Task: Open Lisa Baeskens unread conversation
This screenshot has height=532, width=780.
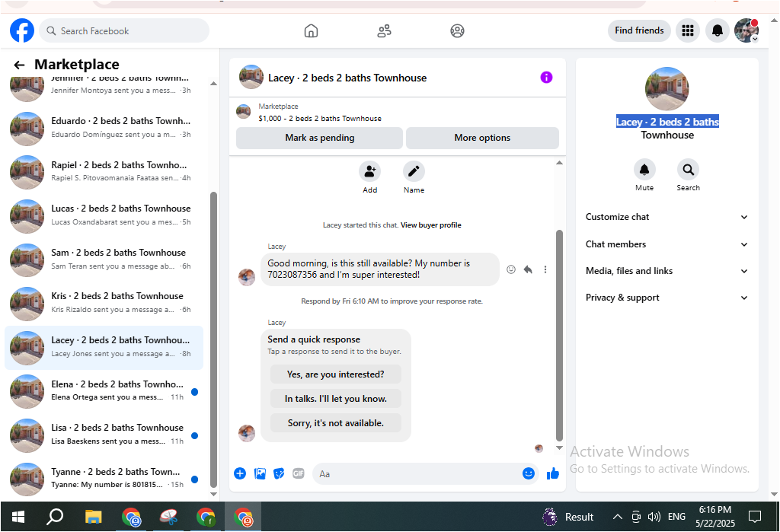Action: point(104,435)
